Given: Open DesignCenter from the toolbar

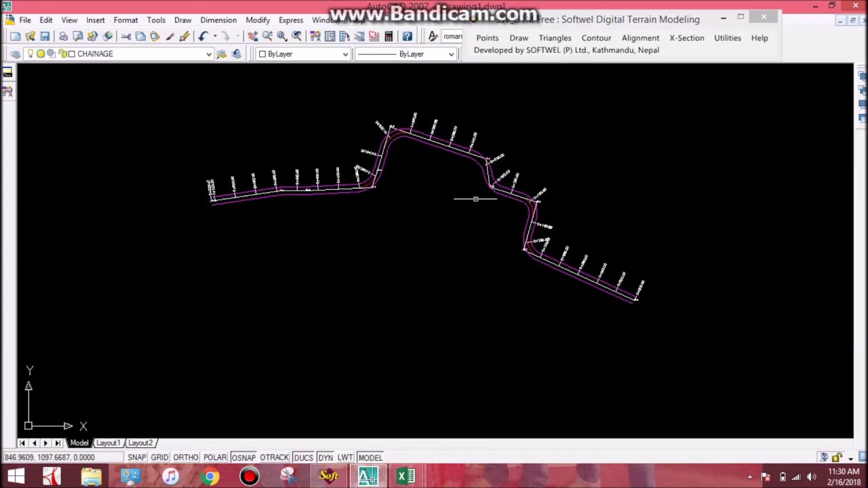Looking at the screenshot, I should [x=330, y=36].
